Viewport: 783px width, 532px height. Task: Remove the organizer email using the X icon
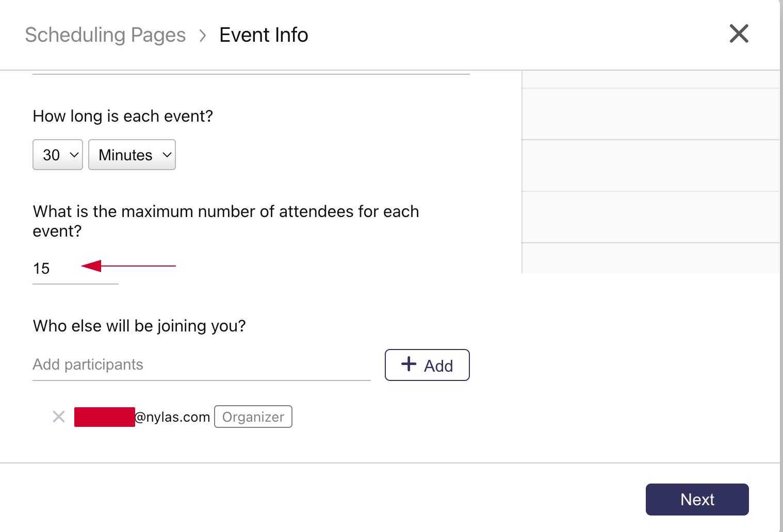point(58,417)
